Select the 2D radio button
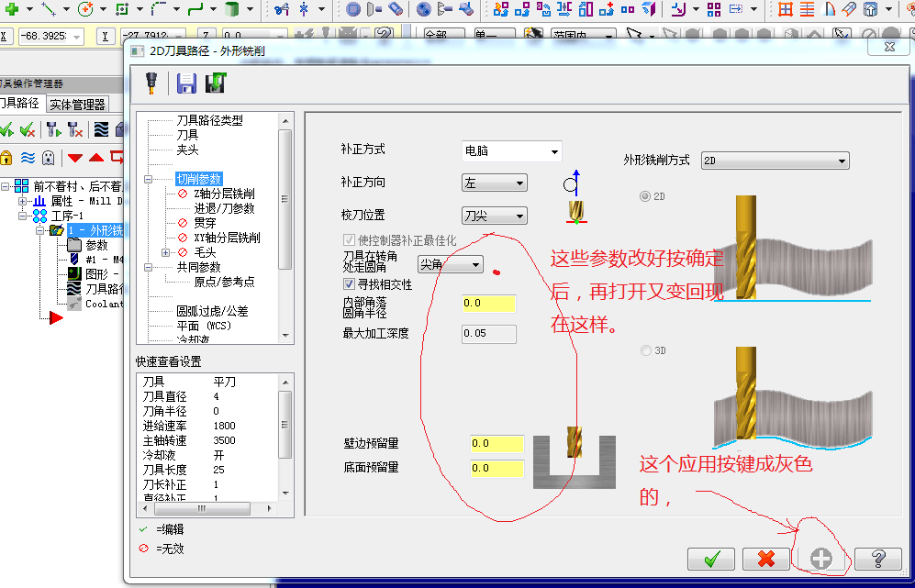Image resolution: width=915 pixels, height=588 pixels. click(645, 196)
